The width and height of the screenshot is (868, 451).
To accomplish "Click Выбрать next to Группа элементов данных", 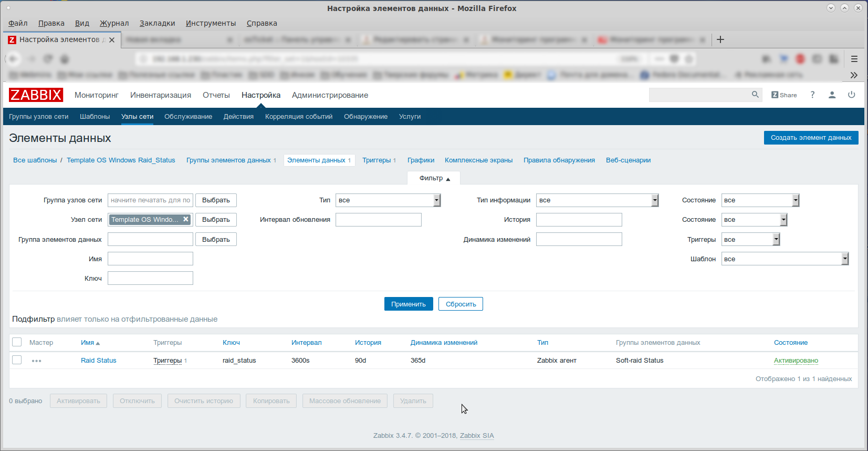I will pos(216,239).
